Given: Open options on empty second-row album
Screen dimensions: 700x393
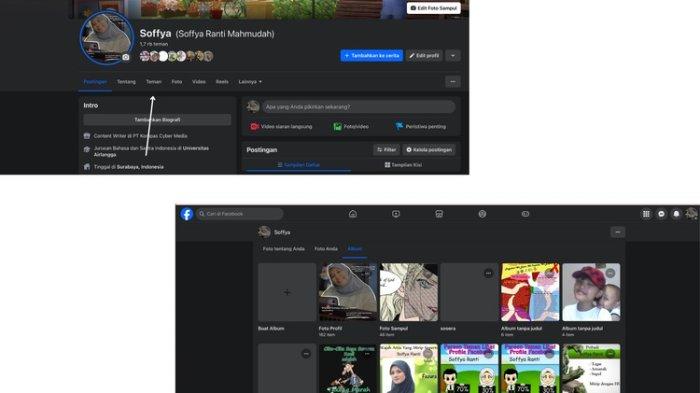Looking at the screenshot, I should click(x=306, y=354).
